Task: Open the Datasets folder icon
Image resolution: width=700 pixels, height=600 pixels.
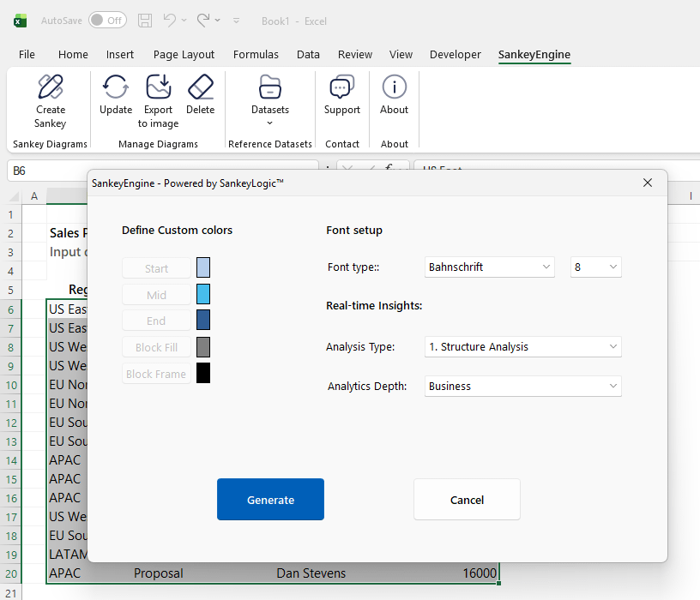Action: pyautogui.click(x=270, y=87)
